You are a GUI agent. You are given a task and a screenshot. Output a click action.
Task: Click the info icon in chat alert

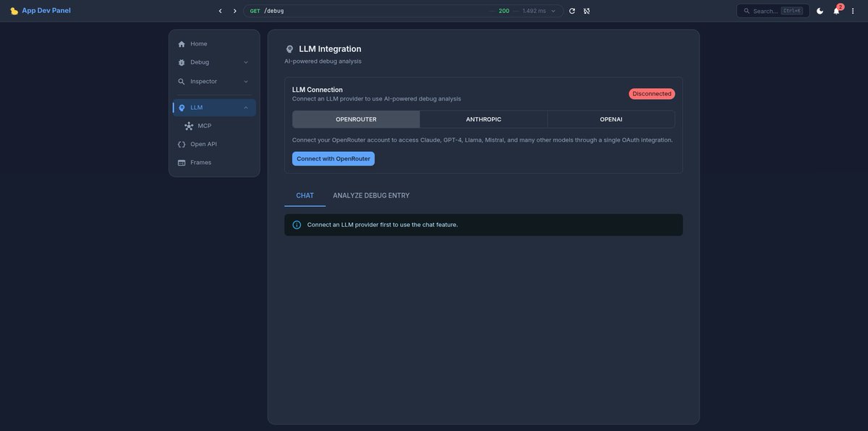[297, 225]
